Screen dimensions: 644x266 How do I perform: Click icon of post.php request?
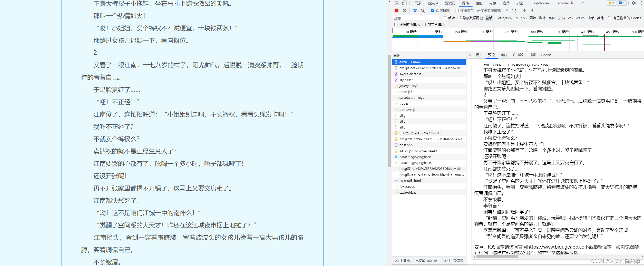[396, 145]
